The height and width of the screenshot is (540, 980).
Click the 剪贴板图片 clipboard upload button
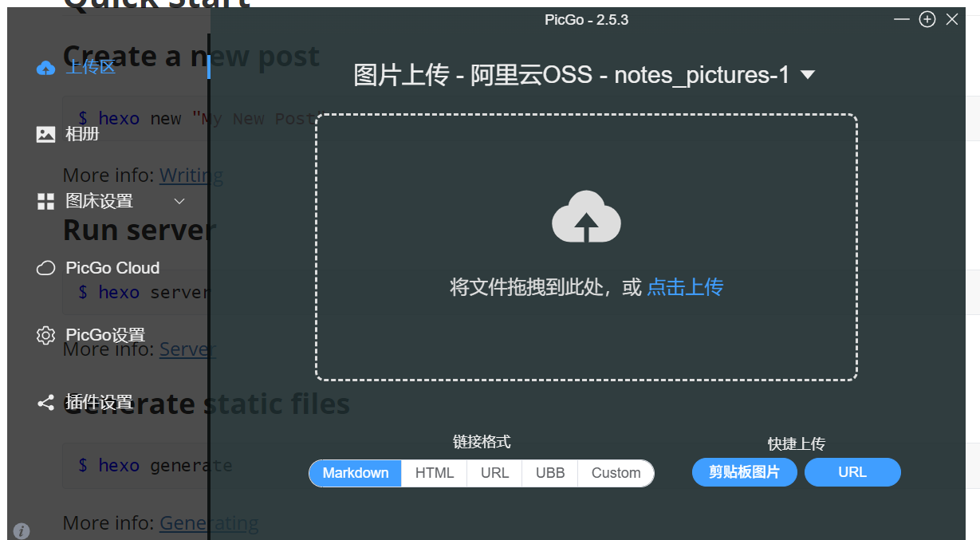[744, 472]
